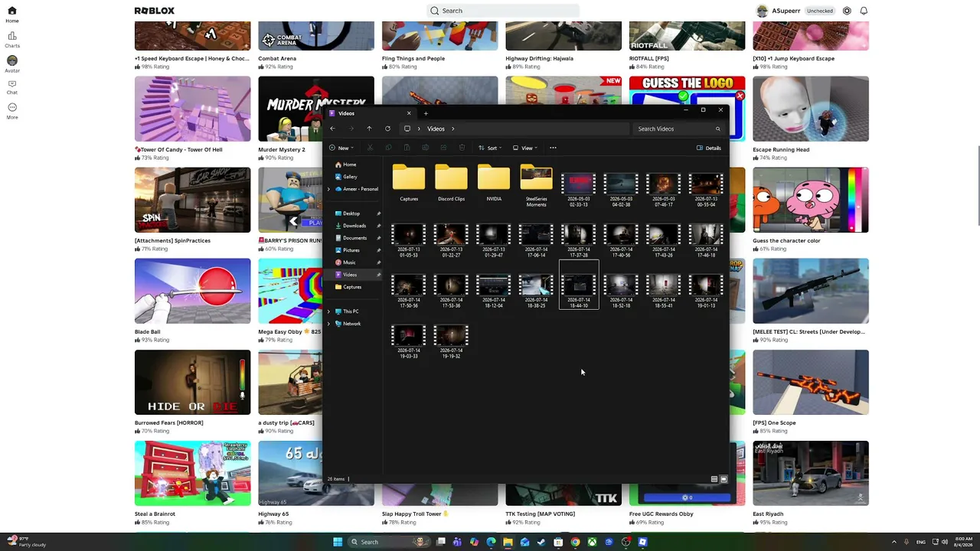Open the View dropdown menu
The height and width of the screenshot is (551, 980).
pyautogui.click(x=525, y=148)
